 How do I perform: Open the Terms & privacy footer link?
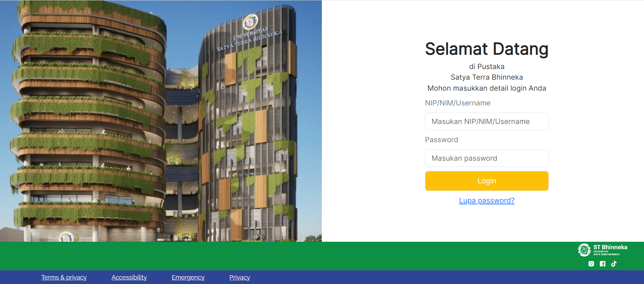(x=64, y=277)
